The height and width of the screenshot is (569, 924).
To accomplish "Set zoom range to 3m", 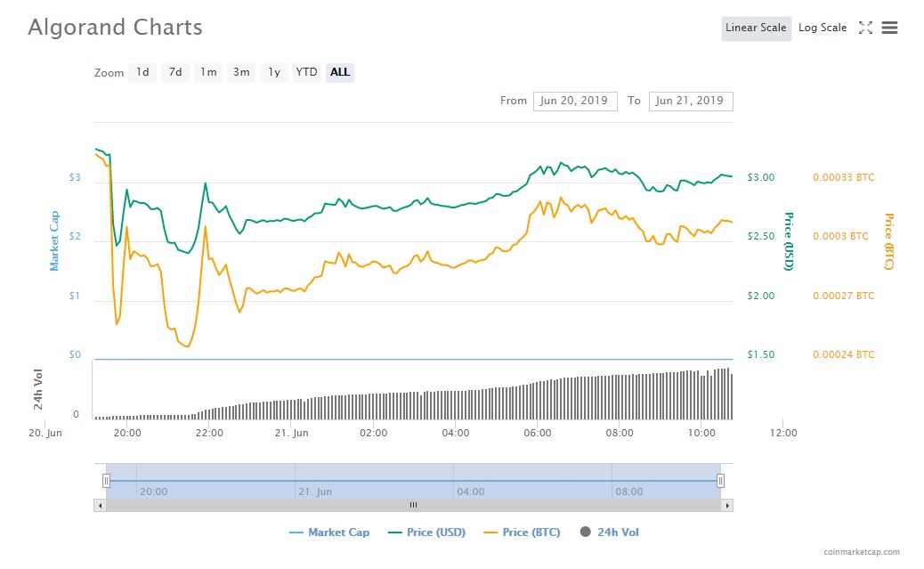I will click(241, 72).
